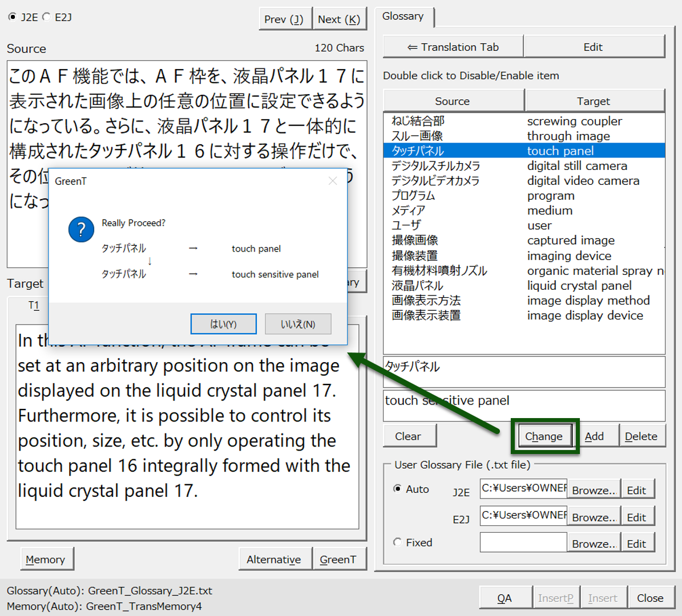This screenshot has width=682, height=616.
Task: Click the Target column header
Action: 594,101
